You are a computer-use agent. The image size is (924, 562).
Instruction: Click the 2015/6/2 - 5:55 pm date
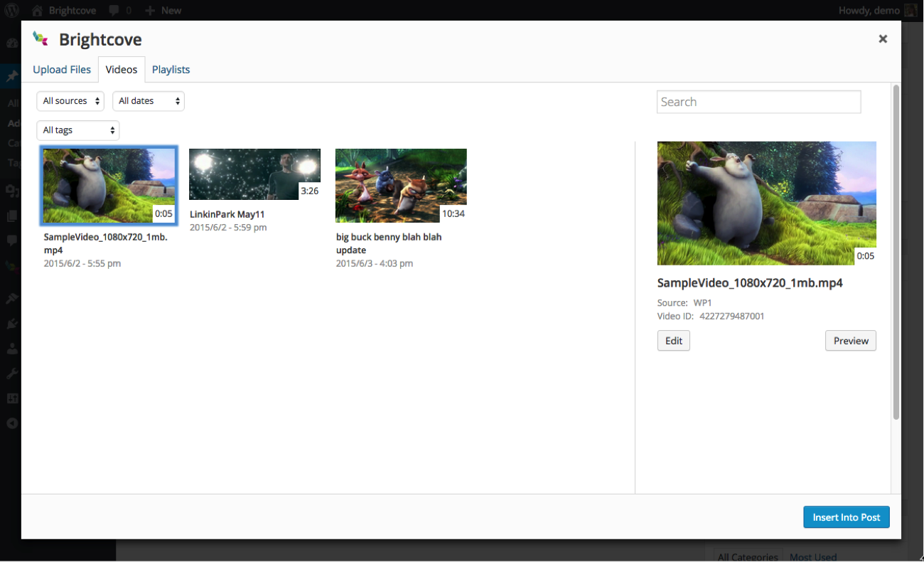tap(82, 263)
